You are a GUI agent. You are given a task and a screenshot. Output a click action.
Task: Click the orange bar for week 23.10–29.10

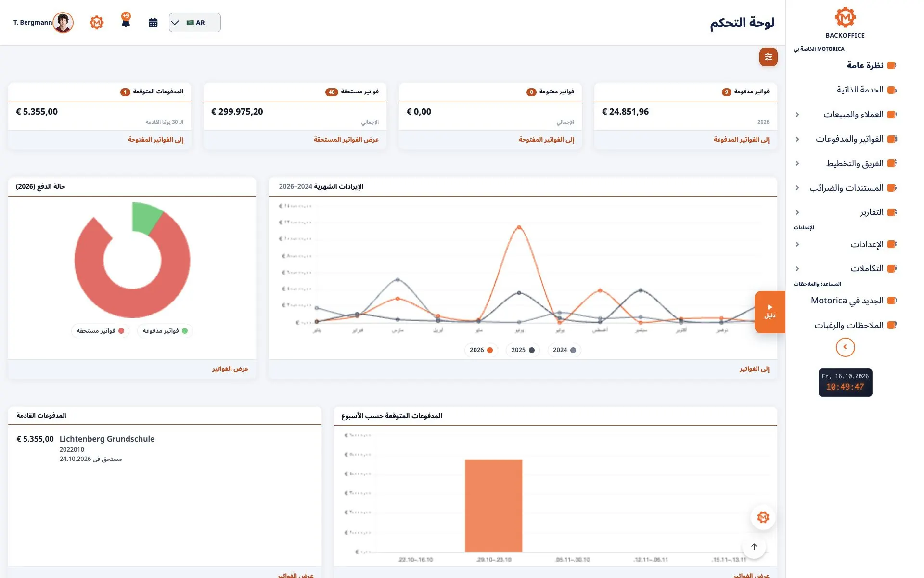click(493, 506)
